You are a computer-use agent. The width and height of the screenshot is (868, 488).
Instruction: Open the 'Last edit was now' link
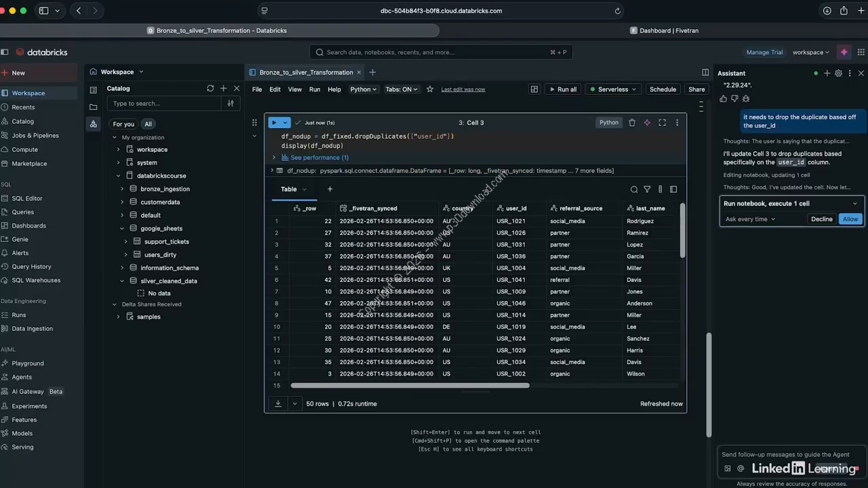point(463,89)
